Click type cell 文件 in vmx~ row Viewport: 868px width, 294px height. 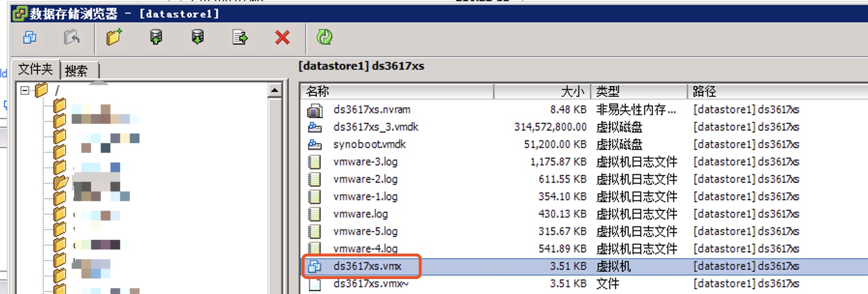pyautogui.click(x=607, y=284)
